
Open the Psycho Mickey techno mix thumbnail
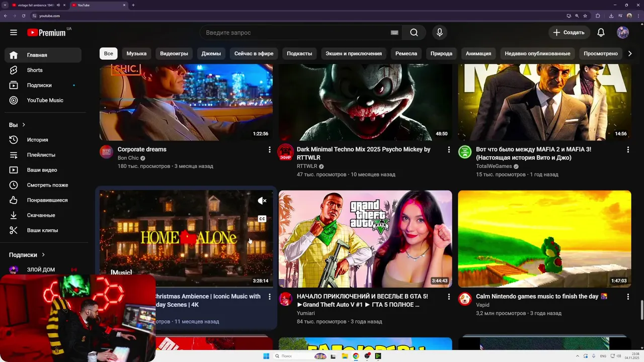[365, 103]
